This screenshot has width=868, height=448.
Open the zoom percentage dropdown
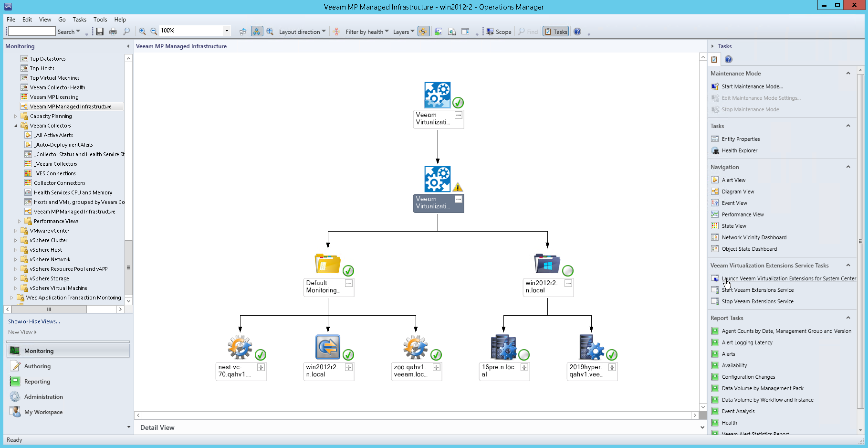(x=227, y=31)
